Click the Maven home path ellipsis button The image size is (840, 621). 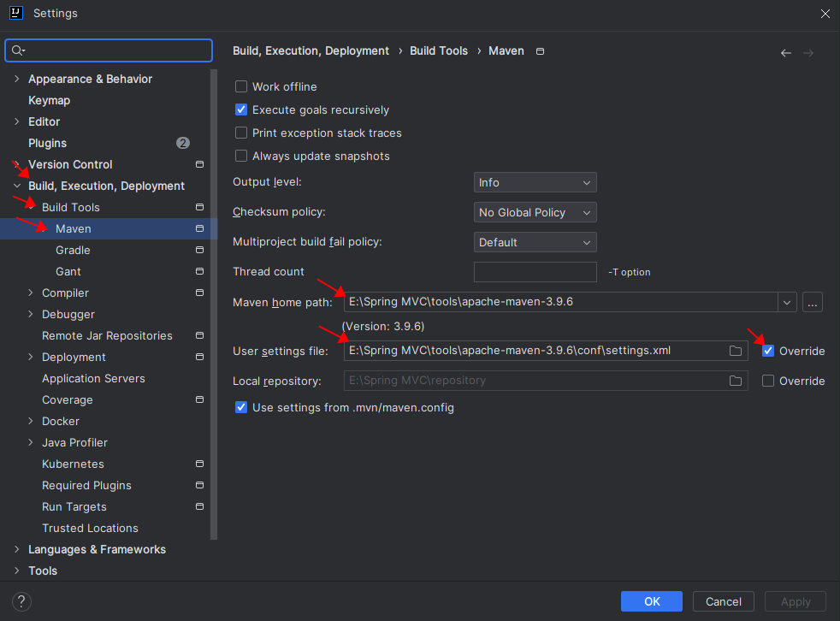(x=813, y=302)
